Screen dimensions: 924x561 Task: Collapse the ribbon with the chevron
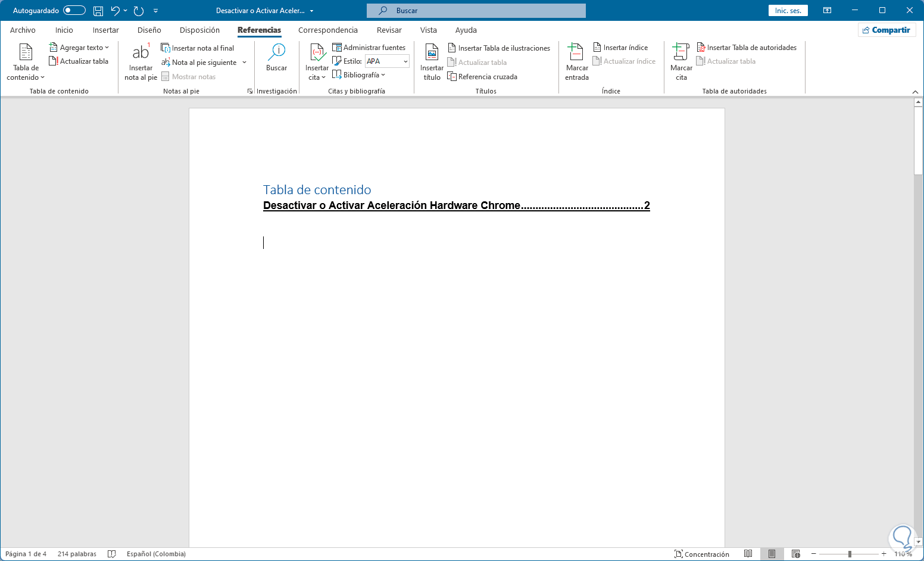coord(915,92)
